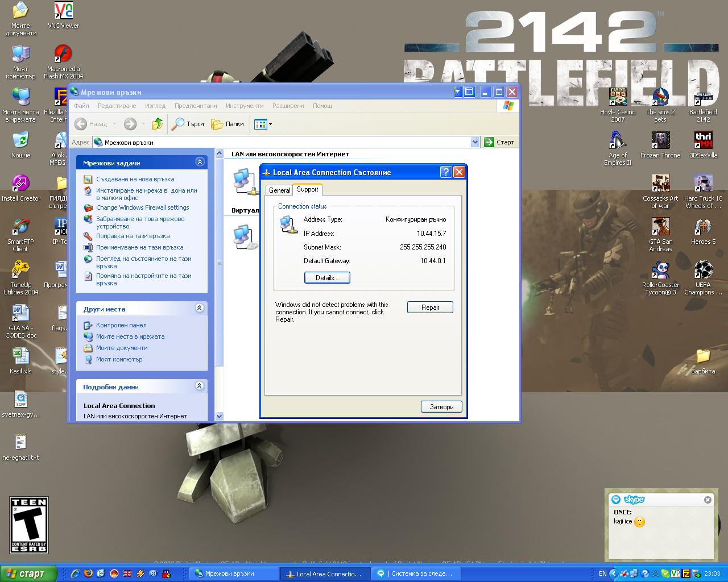Open the Recycle Bin (Кошче) icon
Screen dimensions: 728x582
20,144
